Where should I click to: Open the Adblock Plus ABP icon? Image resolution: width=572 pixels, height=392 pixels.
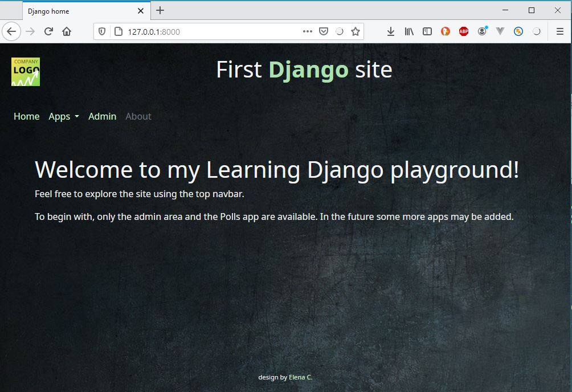(464, 31)
